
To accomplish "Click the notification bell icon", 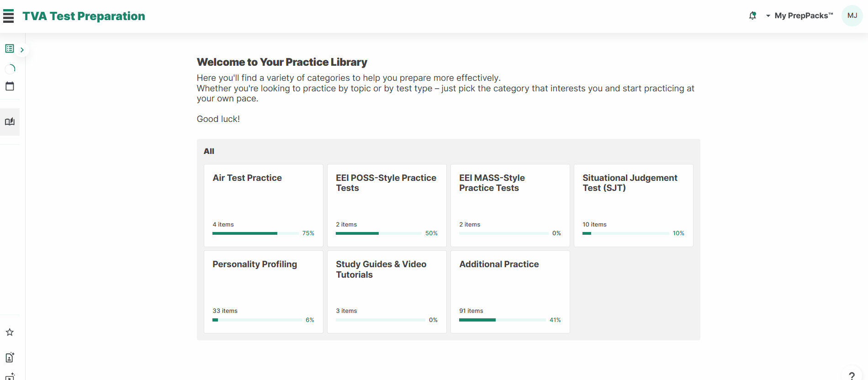I will pos(752,16).
